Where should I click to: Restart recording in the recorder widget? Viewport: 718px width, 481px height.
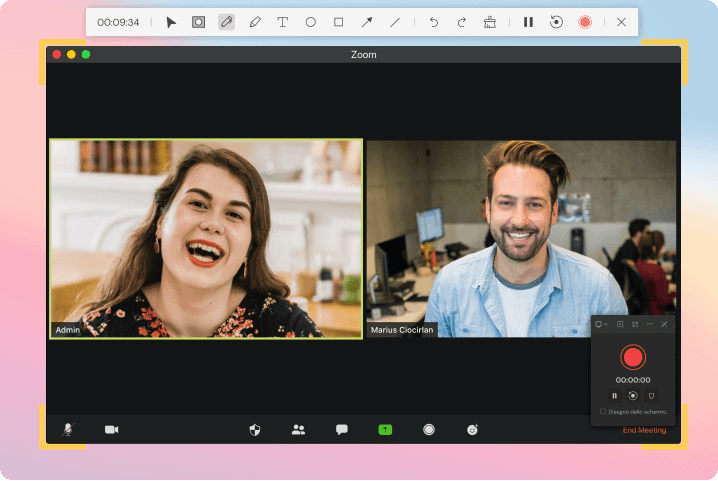pos(633,396)
